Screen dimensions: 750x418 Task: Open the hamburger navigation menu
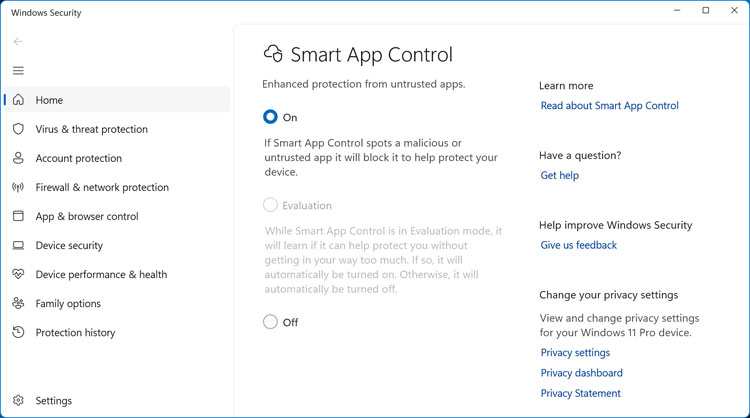(x=18, y=71)
